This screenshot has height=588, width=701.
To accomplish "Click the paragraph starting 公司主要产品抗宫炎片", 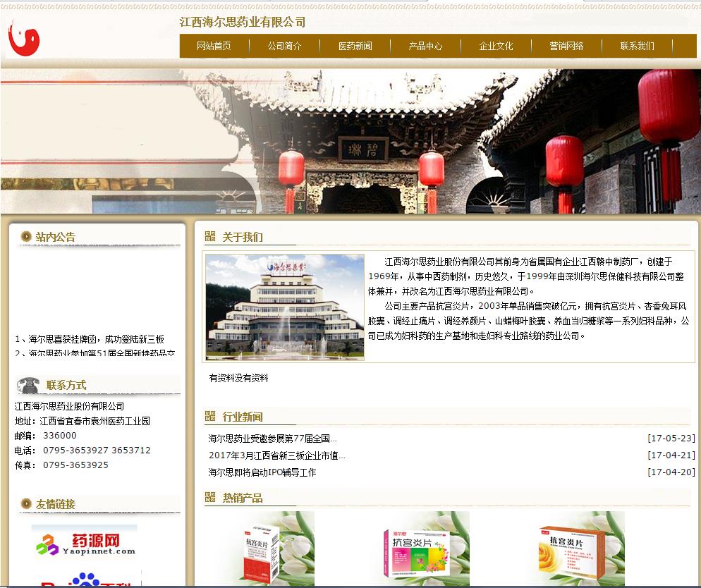I will pos(528,321).
